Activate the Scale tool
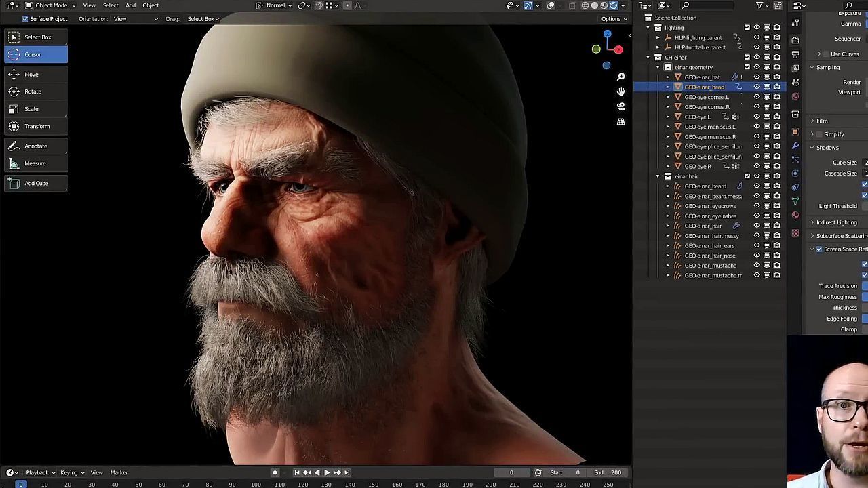Image resolution: width=868 pixels, height=488 pixels. pyautogui.click(x=31, y=108)
